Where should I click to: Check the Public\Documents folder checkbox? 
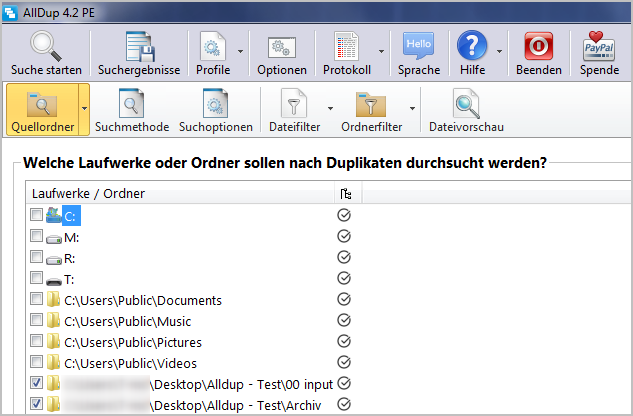[x=36, y=298]
